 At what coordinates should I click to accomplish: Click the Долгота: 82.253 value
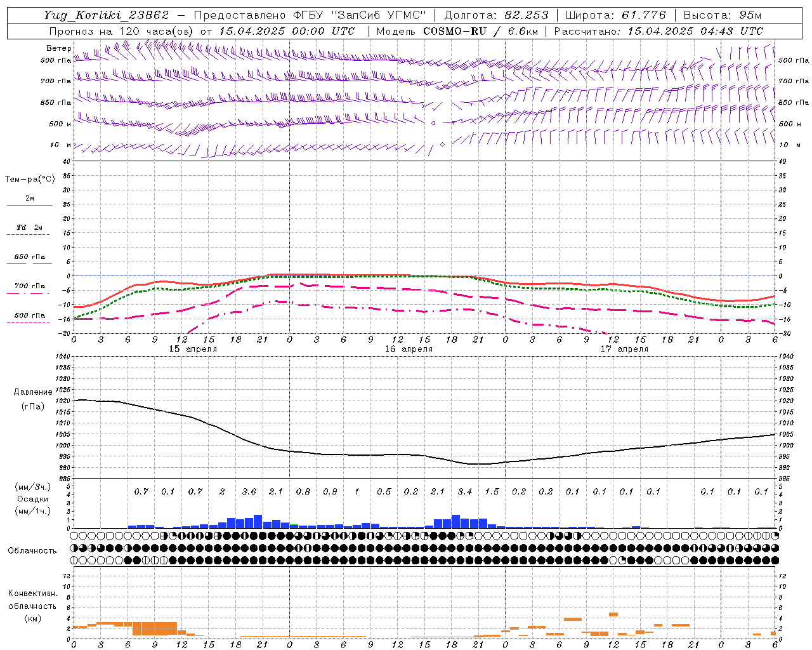coord(497,15)
